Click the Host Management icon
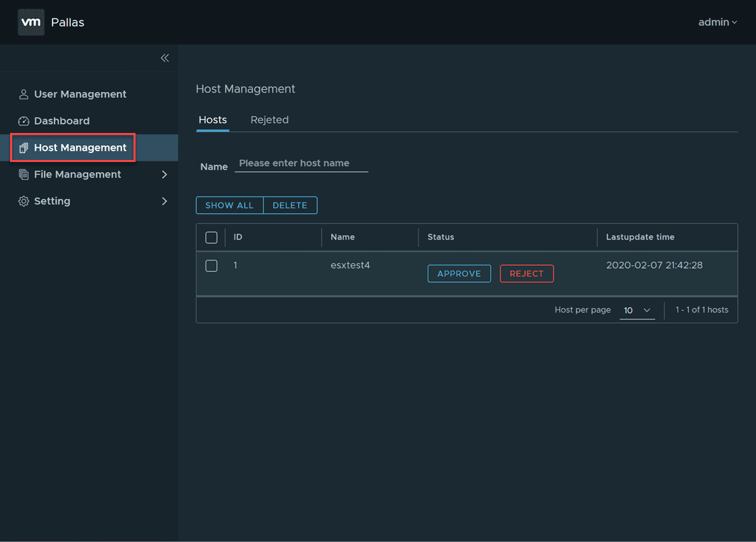The image size is (756, 542). pyautogui.click(x=24, y=148)
